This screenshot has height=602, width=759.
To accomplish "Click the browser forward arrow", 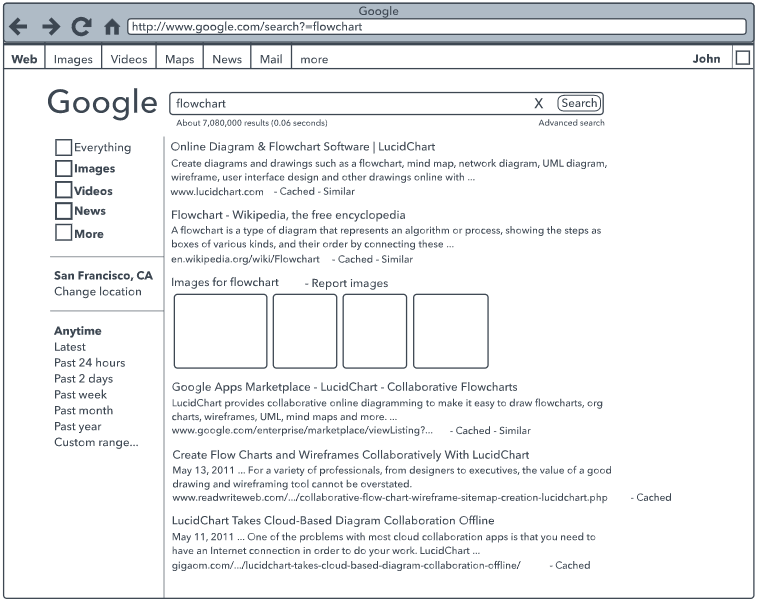I will pos(50,27).
